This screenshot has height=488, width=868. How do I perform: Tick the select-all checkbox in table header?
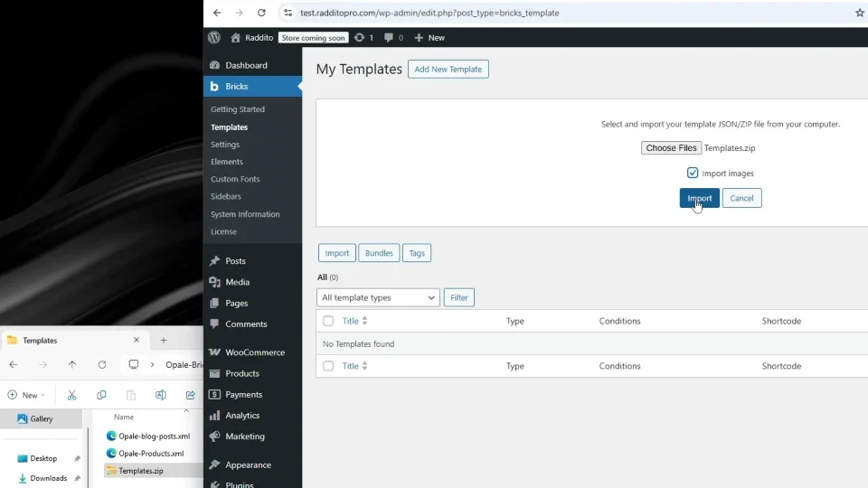[x=328, y=321]
